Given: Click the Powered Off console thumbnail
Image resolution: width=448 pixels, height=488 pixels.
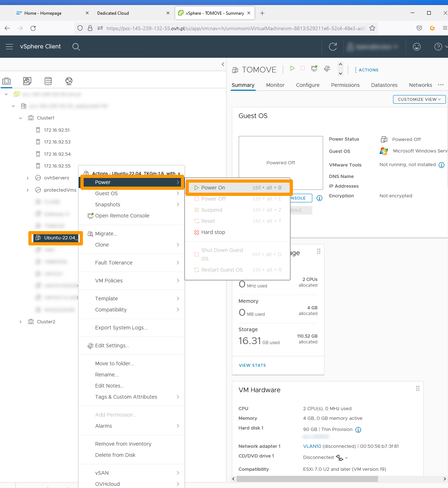Looking at the screenshot, I should tap(281, 163).
